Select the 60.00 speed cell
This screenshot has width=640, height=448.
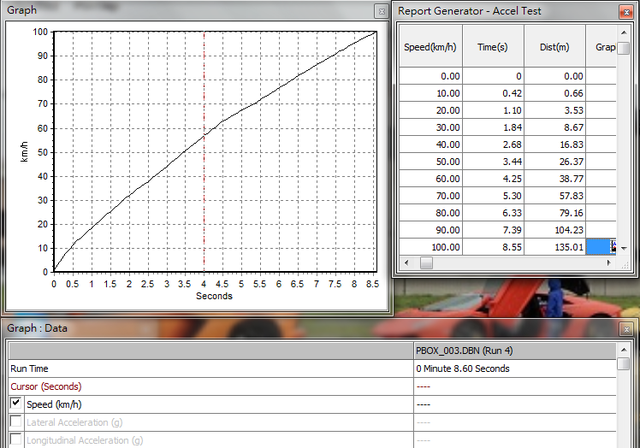(x=431, y=179)
